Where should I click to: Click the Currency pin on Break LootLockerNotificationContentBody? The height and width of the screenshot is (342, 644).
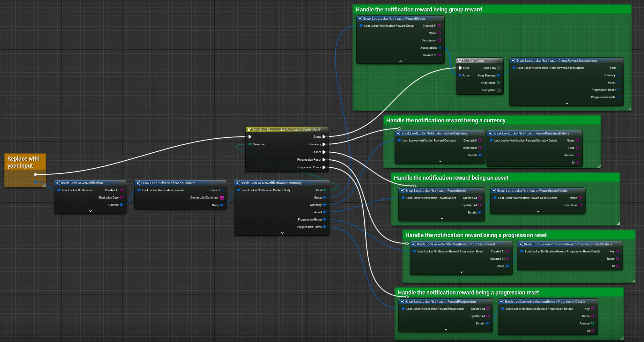click(x=324, y=205)
